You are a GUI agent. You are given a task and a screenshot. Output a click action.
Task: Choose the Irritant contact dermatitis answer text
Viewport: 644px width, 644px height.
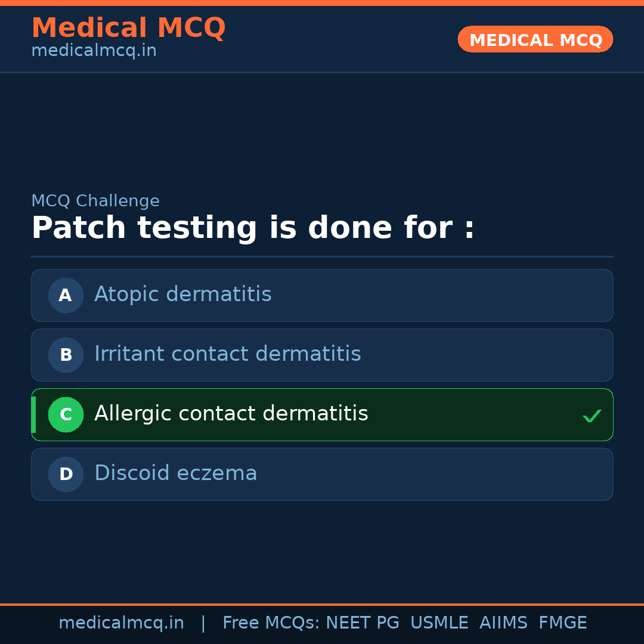pyautogui.click(x=227, y=354)
